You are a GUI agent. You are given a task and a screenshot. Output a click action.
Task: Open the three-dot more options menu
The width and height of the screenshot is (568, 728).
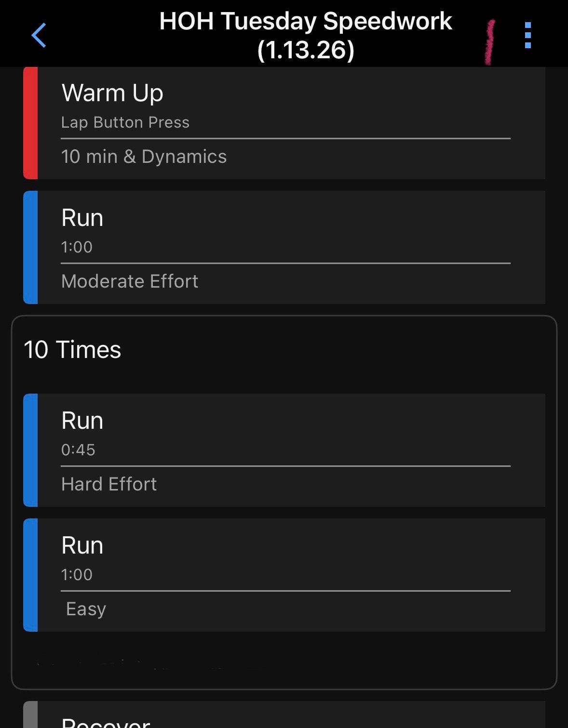click(x=527, y=35)
